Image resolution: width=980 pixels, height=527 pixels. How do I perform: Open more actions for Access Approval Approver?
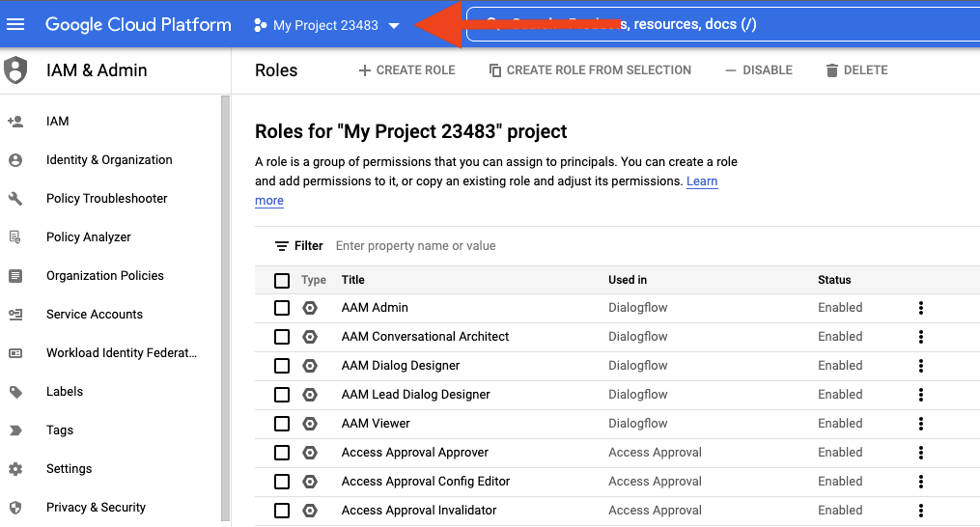tap(921, 453)
